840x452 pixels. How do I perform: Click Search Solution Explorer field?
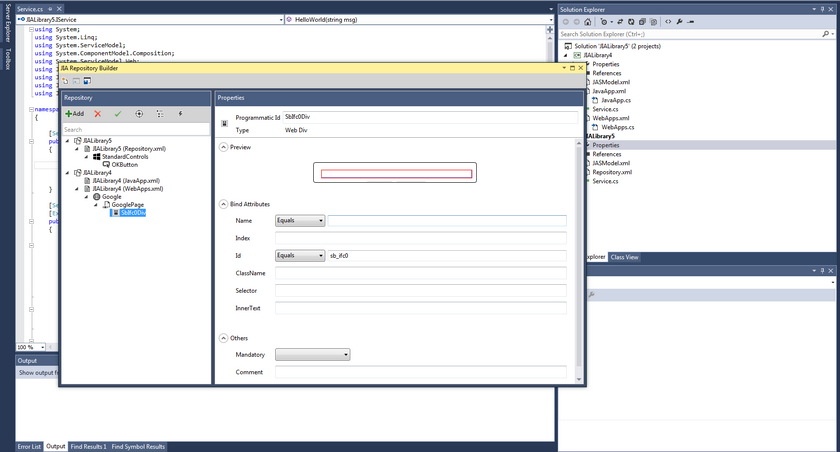(690, 34)
